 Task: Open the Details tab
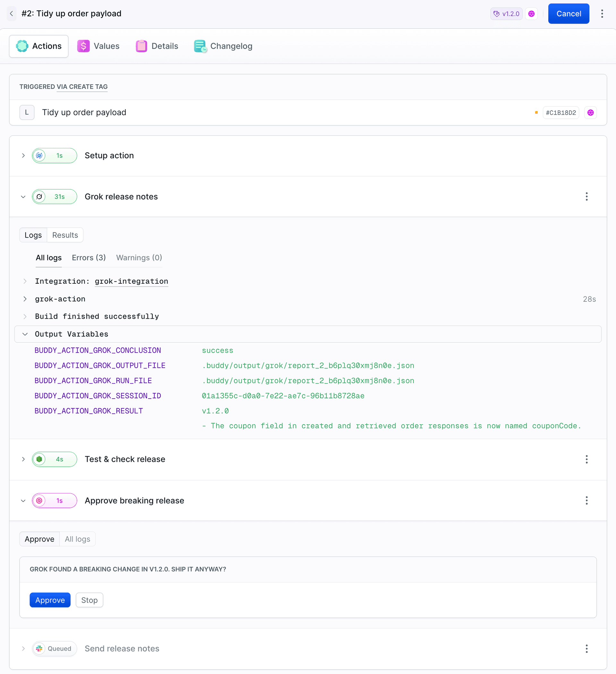pos(157,46)
